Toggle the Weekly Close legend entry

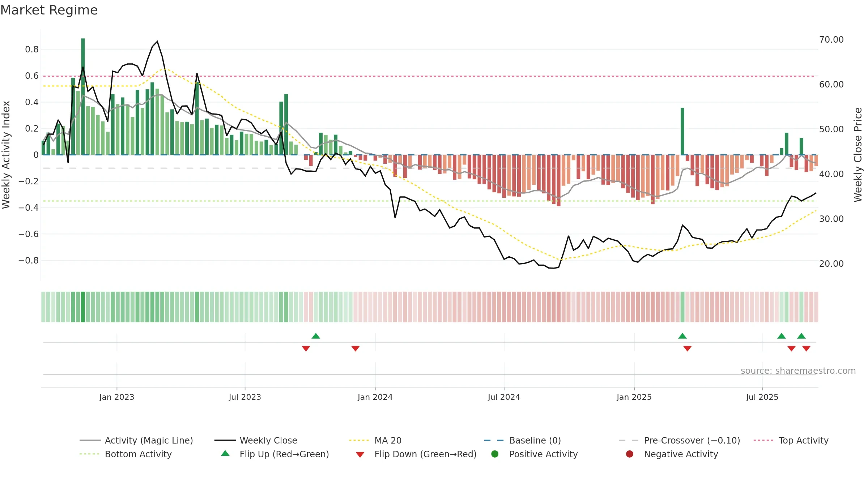point(256,440)
